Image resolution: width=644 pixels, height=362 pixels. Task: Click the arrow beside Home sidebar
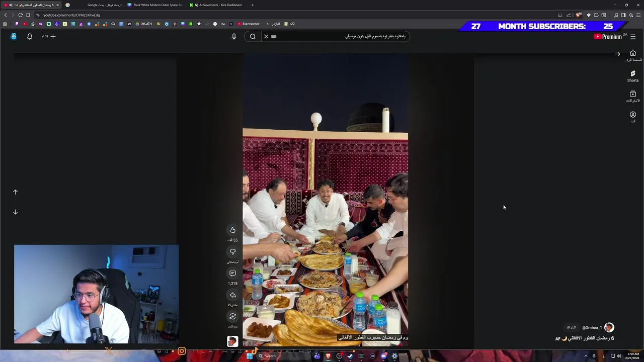point(617,54)
